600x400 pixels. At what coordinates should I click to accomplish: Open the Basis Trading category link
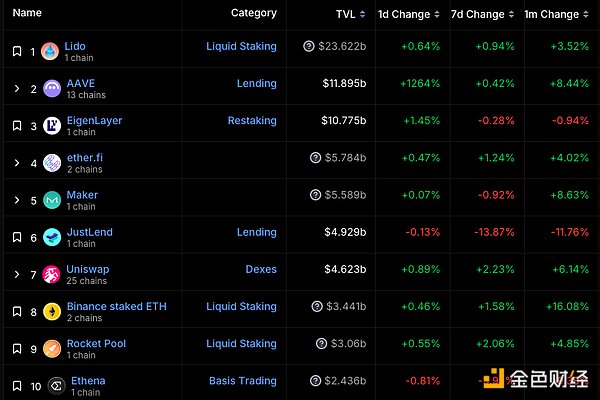pyautogui.click(x=242, y=381)
